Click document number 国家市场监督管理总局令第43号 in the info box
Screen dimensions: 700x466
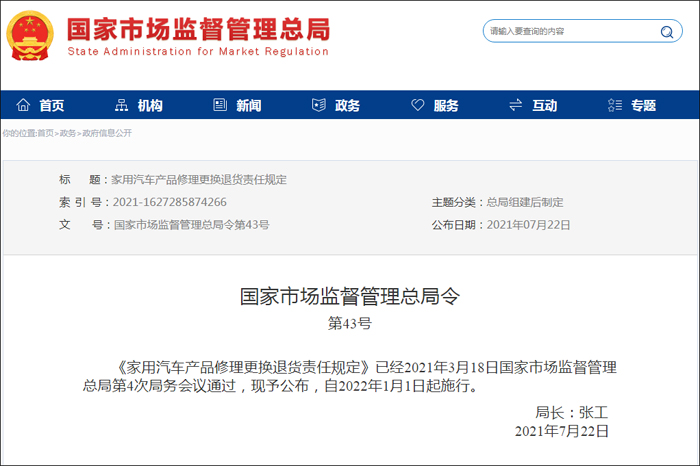click(192, 225)
